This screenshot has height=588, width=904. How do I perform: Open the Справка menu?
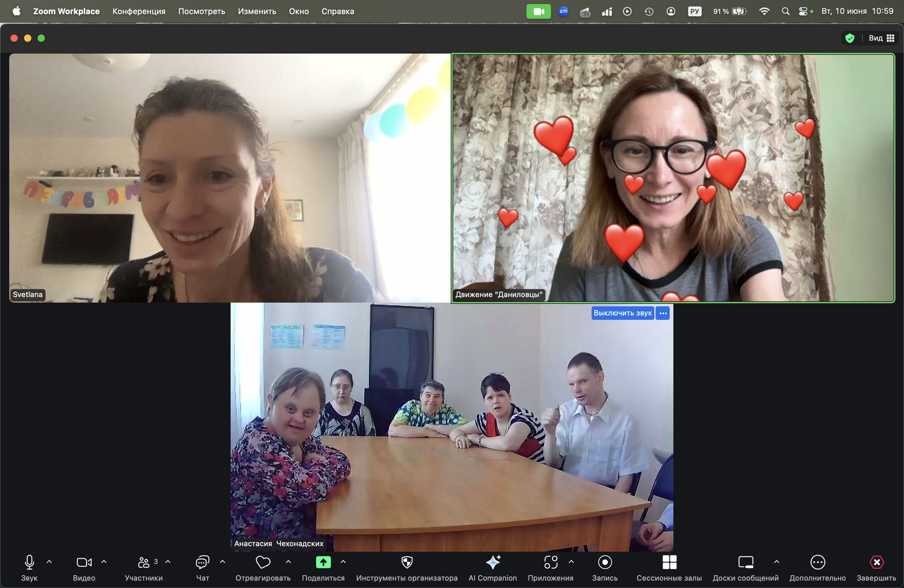pos(338,12)
